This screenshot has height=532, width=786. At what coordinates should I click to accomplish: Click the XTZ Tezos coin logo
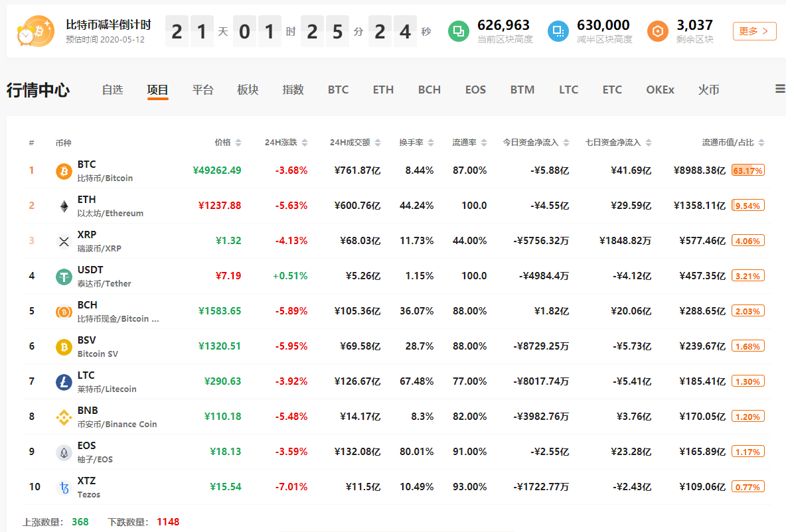click(64, 488)
